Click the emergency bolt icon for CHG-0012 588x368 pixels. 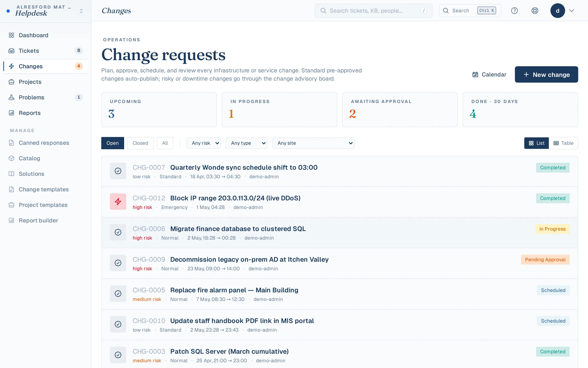(118, 202)
